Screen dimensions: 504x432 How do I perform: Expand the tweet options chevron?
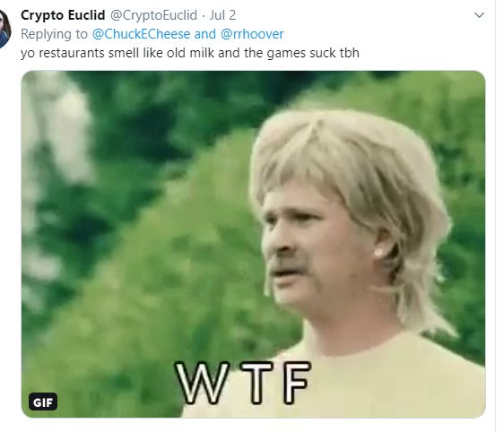tap(479, 15)
